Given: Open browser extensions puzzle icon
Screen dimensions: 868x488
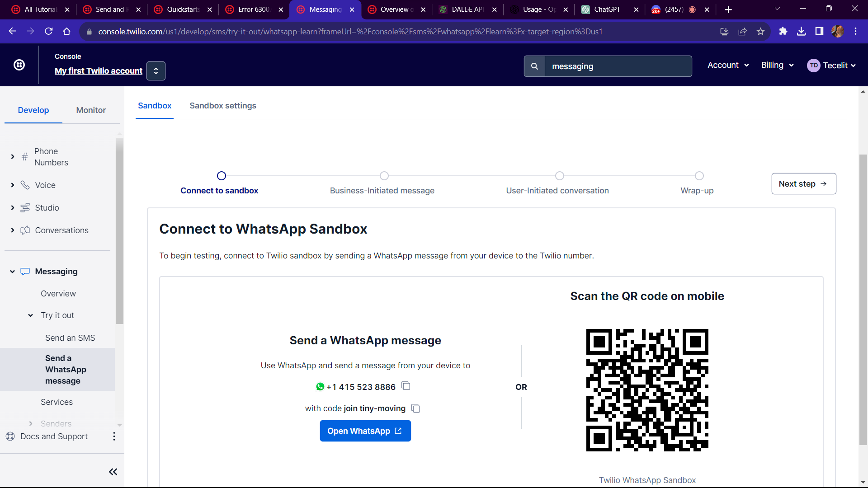Looking at the screenshot, I should [x=783, y=32].
